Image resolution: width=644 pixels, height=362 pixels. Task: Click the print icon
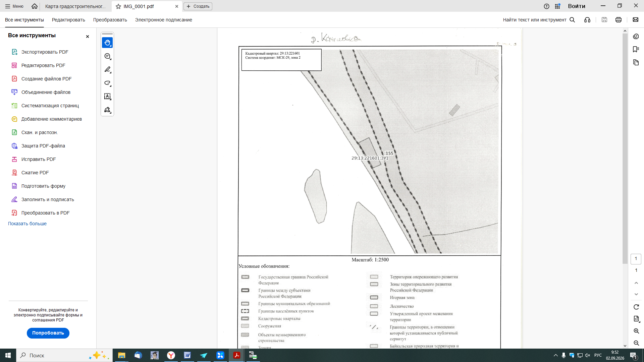619,20
